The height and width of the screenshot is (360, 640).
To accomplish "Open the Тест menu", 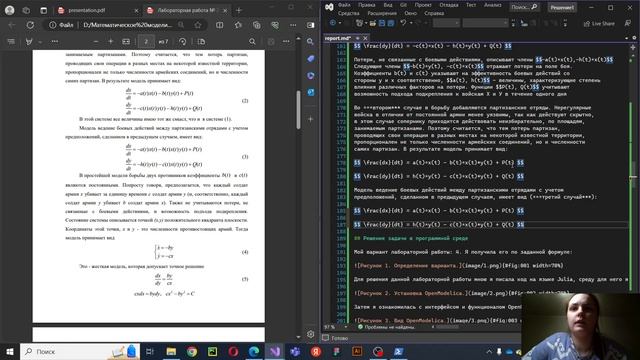I will (471, 5).
